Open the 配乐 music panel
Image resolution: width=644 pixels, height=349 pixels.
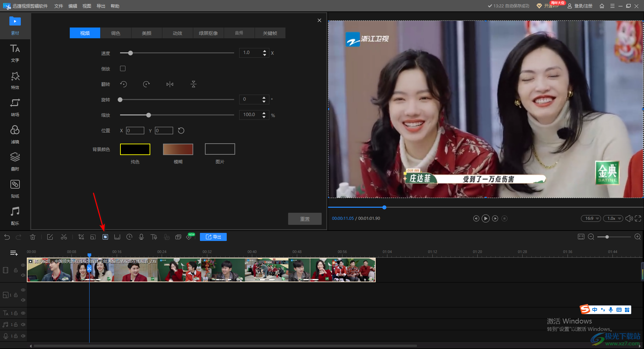[15, 216]
